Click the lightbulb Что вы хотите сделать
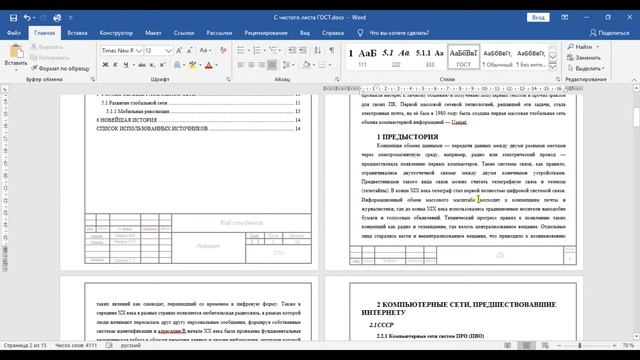 coord(360,33)
